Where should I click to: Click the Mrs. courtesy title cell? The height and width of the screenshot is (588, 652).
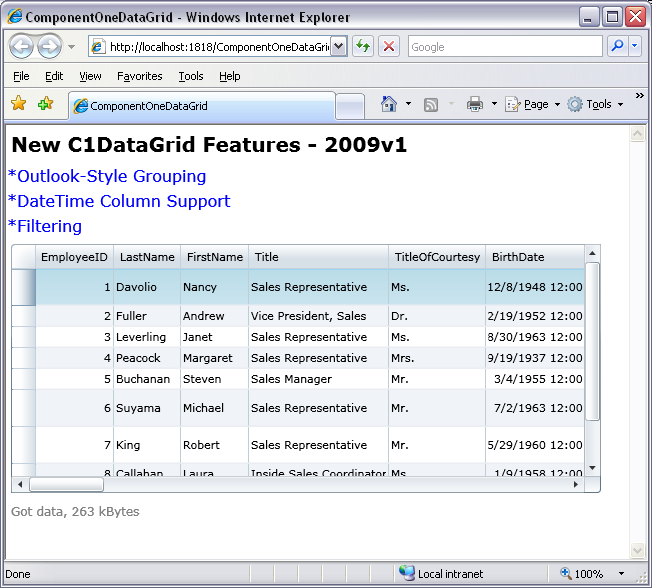click(437, 358)
